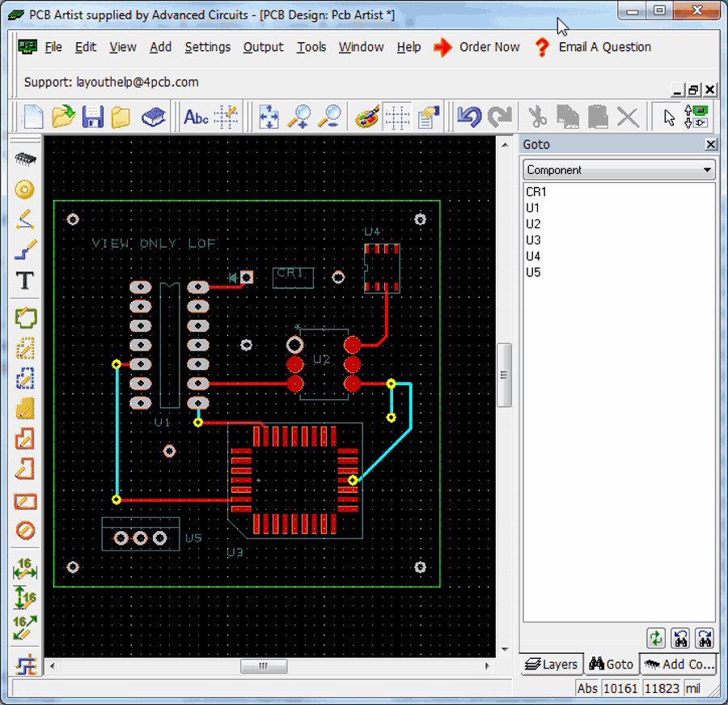This screenshot has height=705, width=728.
Task: Click the Abs coordinate mode indicator
Action: tap(587, 688)
